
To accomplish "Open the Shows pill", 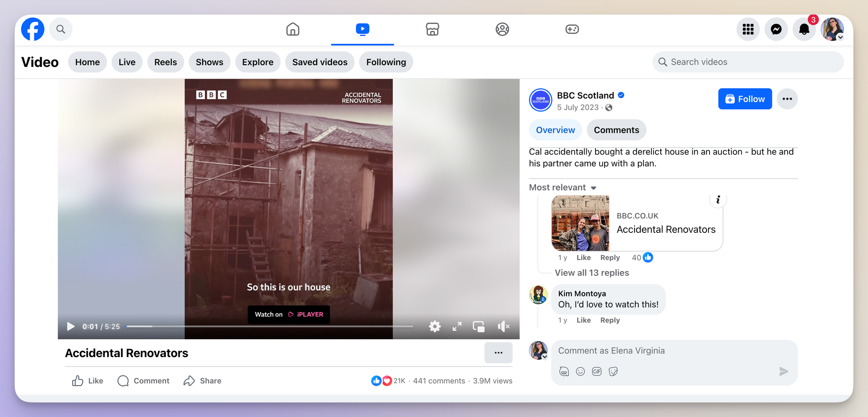I will [x=209, y=62].
